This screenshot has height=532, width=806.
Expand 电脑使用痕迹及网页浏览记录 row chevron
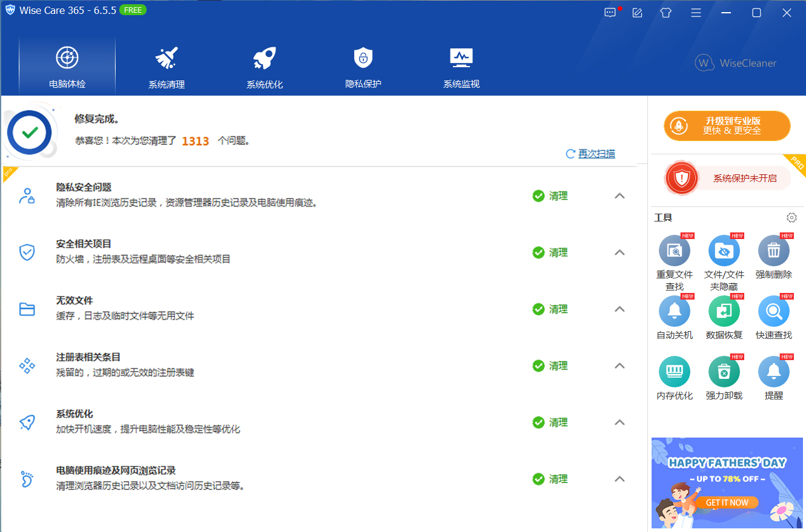[619, 479]
